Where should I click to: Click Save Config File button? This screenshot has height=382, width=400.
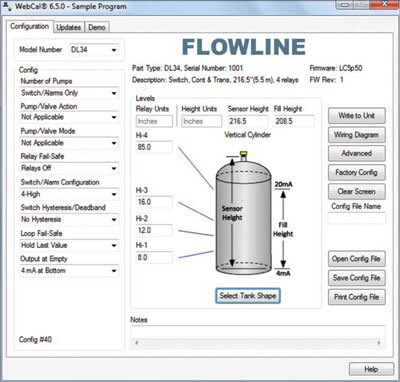click(x=357, y=278)
